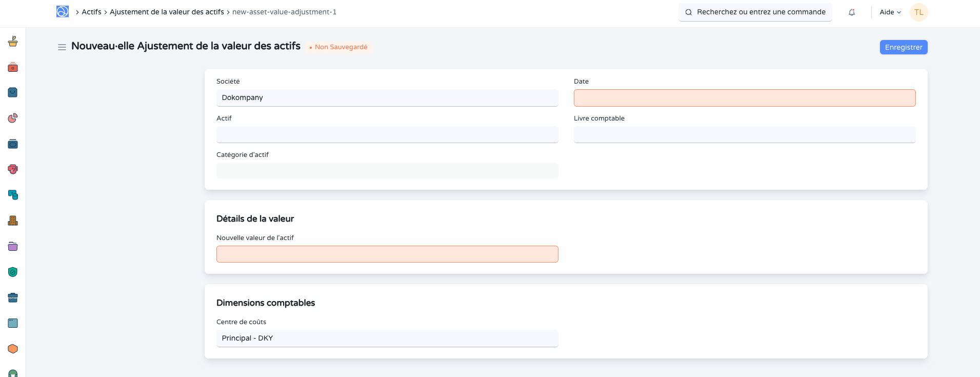Click the notification bell icon

852,12
